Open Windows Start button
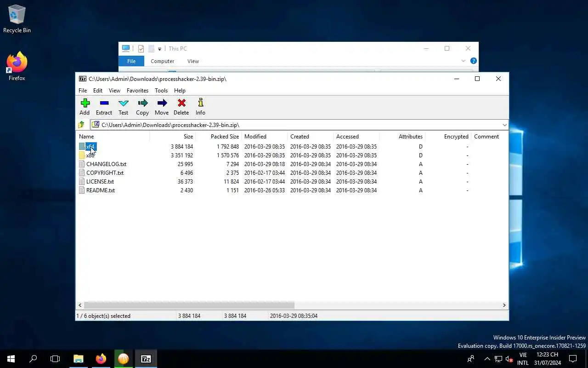 [x=11, y=359]
